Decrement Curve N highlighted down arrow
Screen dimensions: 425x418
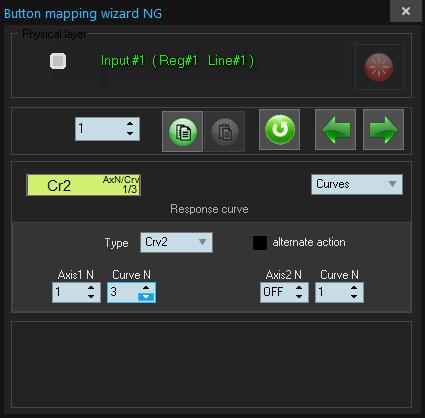(146, 297)
